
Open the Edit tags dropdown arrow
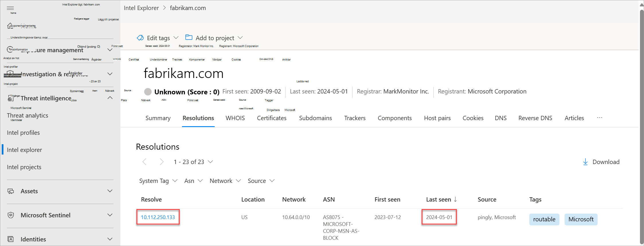click(x=176, y=38)
